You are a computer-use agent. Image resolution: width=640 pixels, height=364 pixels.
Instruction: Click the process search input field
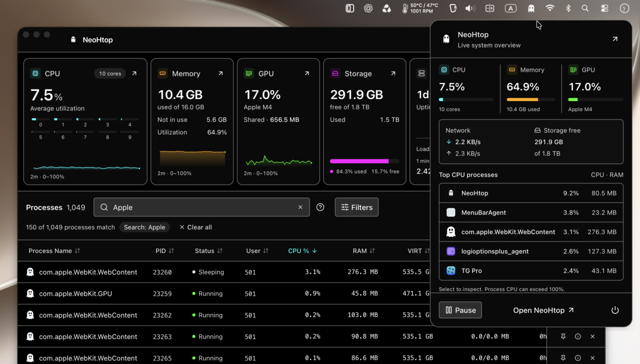point(201,207)
